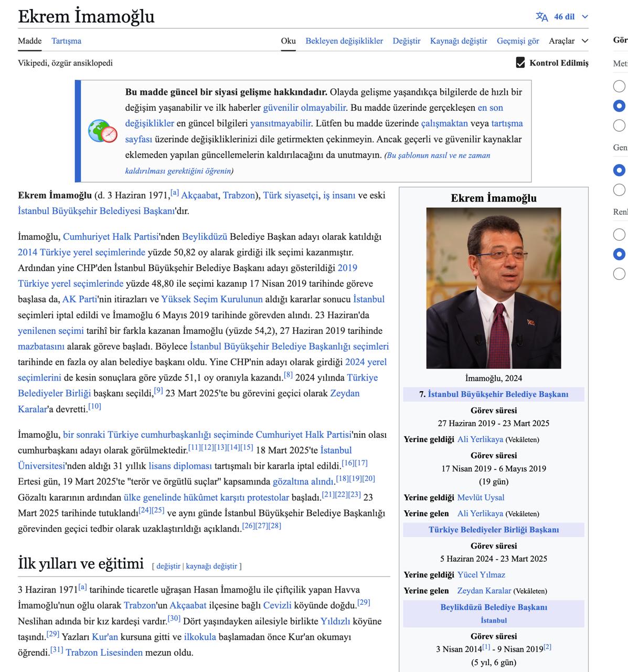Select the first radio option under Metin

619,86
